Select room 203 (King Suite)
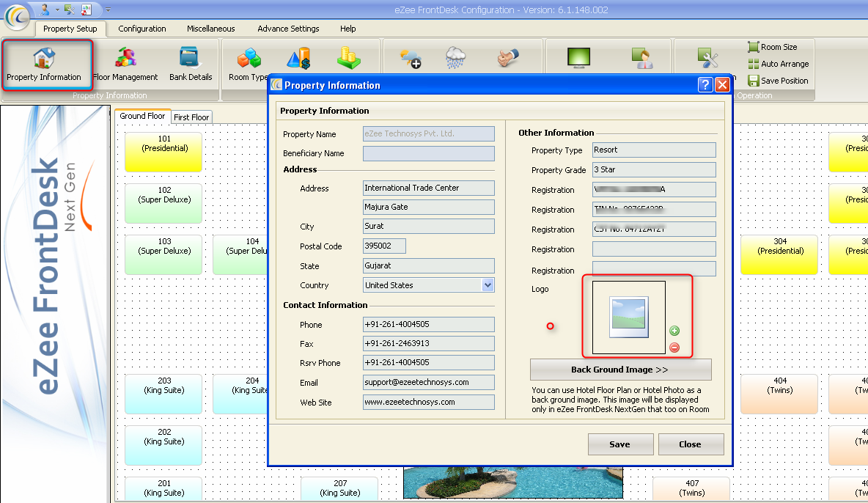868x503 pixels. [x=164, y=394]
